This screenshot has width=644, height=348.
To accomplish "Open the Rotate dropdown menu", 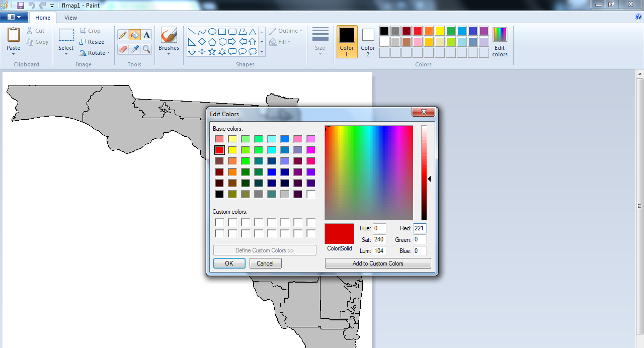I will coord(95,53).
